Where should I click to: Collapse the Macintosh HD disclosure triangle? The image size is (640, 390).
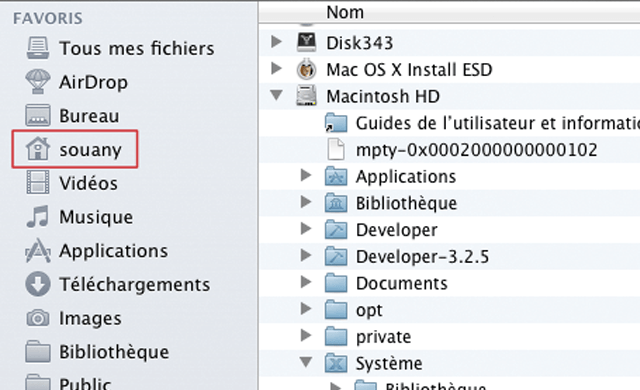pos(276,95)
